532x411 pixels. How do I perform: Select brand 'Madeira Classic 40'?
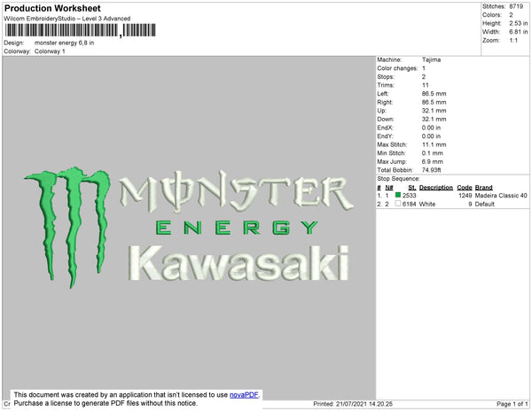[501, 196]
